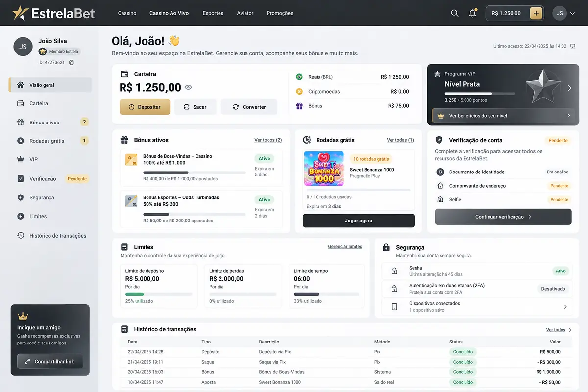
Task: Open the Gerenciar limites link
Action: click(345, 246)
